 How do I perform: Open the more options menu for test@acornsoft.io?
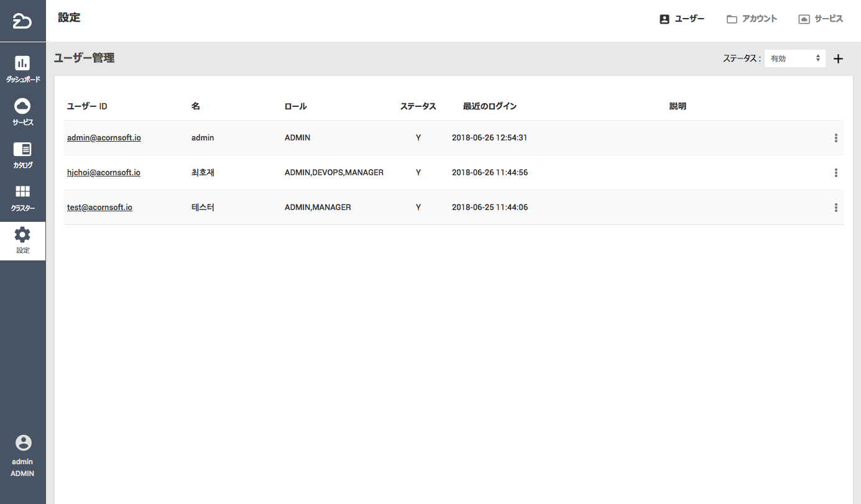click(x=836, y=208)
